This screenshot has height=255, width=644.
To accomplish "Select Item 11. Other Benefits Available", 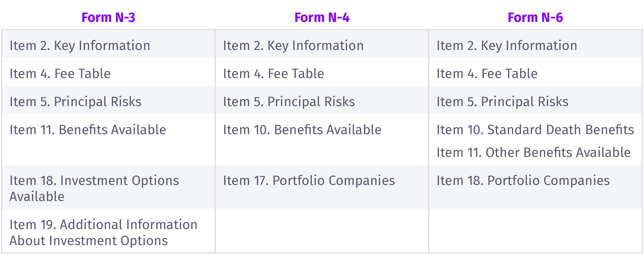I will (534, 152).
